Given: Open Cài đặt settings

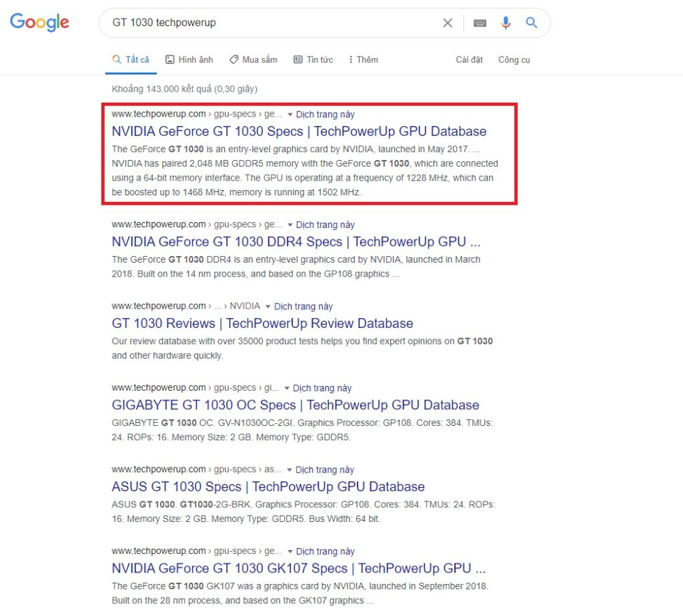Looking at the screenshot, I should pyautogui.click(x=469, y=59).
